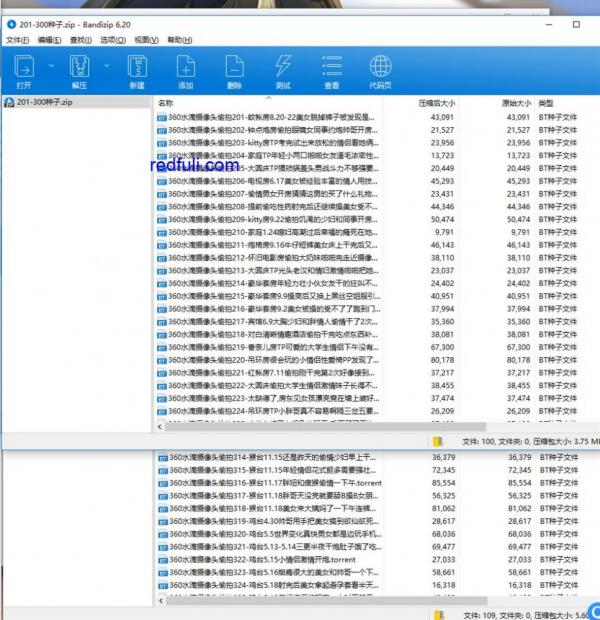Click the compressed size value 35,360
This screenshot has width=600, height=620.
(442, 321)
